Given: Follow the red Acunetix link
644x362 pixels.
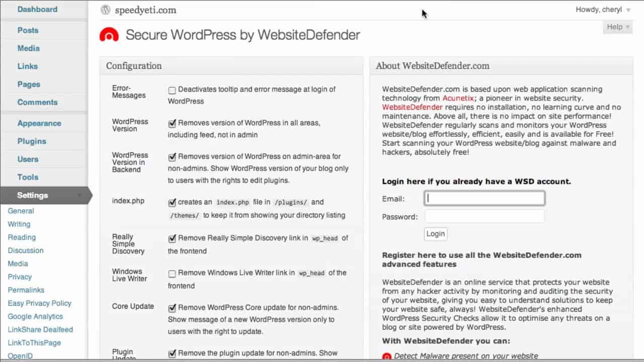Looking at the screenshot, I should 458,98.
